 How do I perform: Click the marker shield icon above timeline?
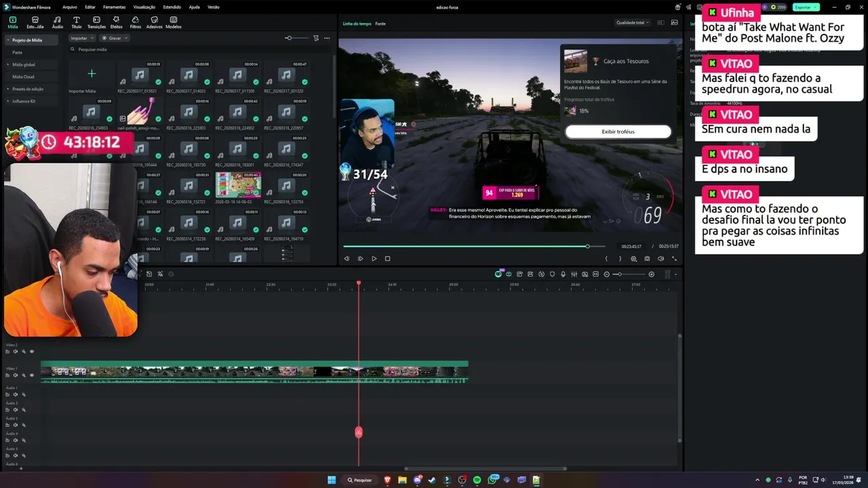click(552, 274)
